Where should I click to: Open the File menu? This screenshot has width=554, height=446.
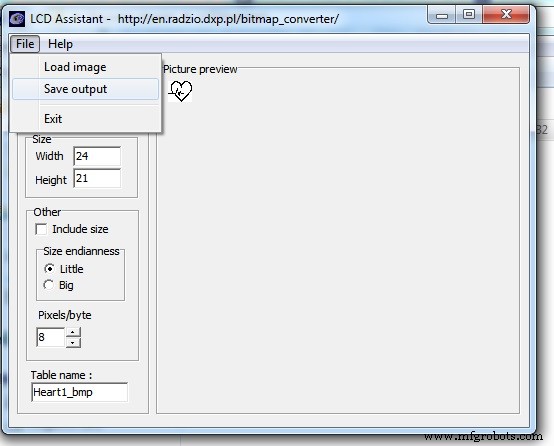(x=25, y=44)
